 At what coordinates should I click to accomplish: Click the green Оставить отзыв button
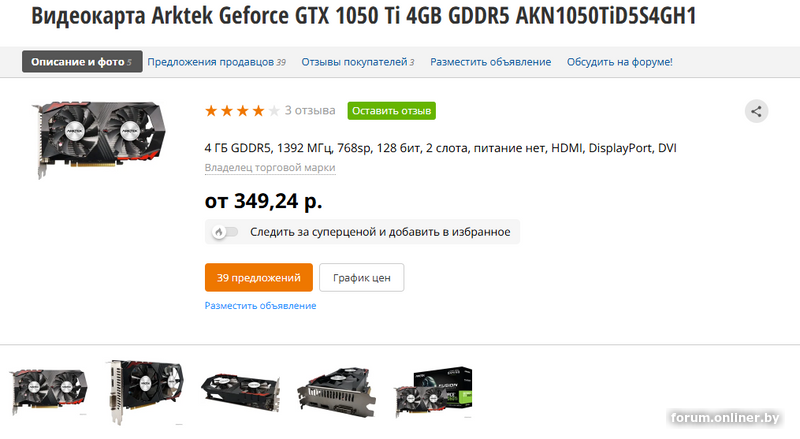[391, 111]
